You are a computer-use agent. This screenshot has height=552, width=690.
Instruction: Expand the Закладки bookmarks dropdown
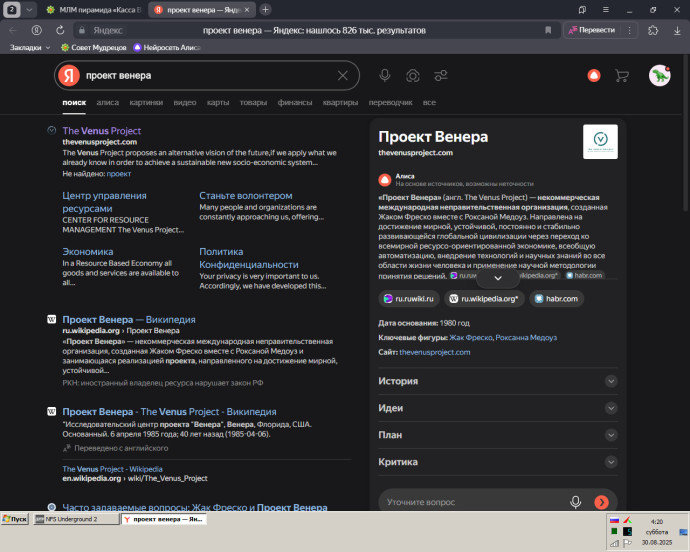tap(30, 47)
